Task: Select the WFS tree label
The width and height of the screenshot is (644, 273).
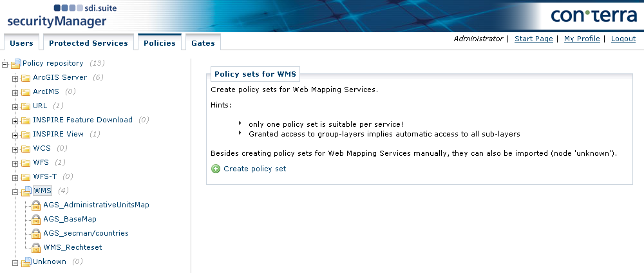Action: [41, 162]
